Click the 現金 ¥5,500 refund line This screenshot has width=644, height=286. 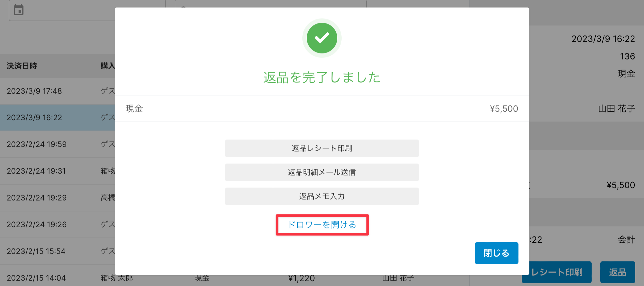click(322, 109)
